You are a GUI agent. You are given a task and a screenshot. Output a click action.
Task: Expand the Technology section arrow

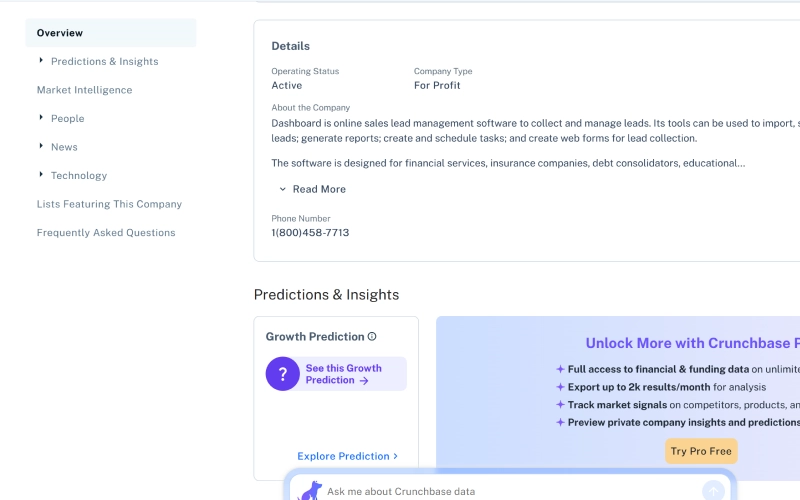pos(41,175)
